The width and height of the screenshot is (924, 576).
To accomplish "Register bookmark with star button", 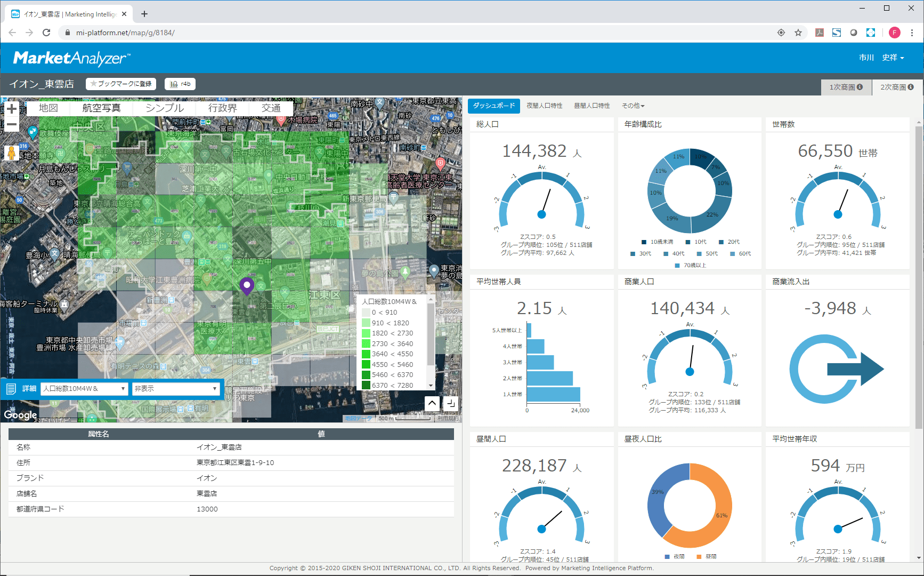I will pos(120,84).
